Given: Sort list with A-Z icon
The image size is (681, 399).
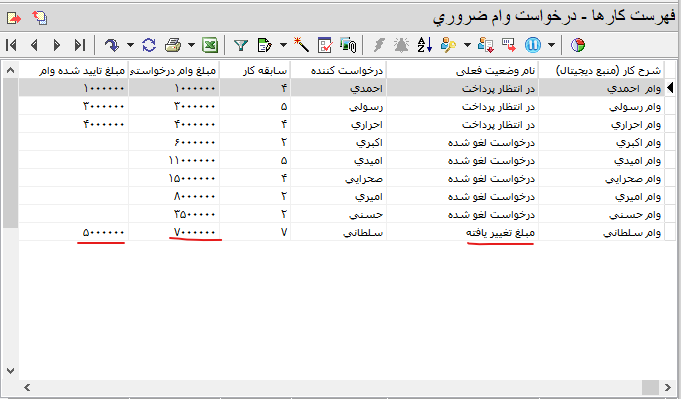Looking at the screenshot, I should [425, 45].
